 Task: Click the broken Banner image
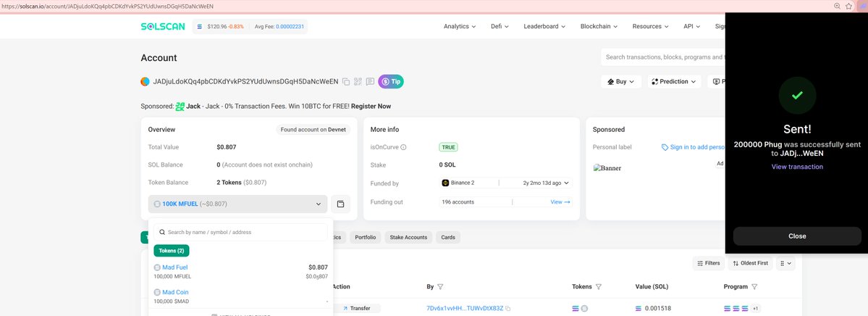(x=607, y=168)
